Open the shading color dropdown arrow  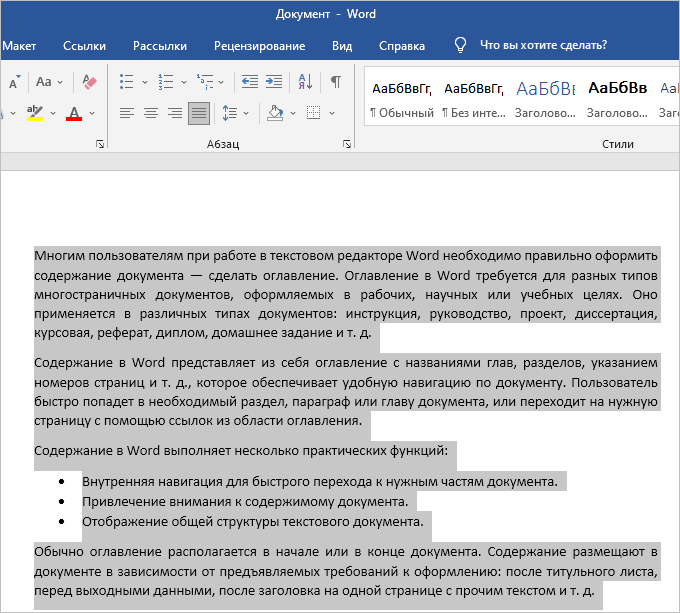tap(293, 113)
